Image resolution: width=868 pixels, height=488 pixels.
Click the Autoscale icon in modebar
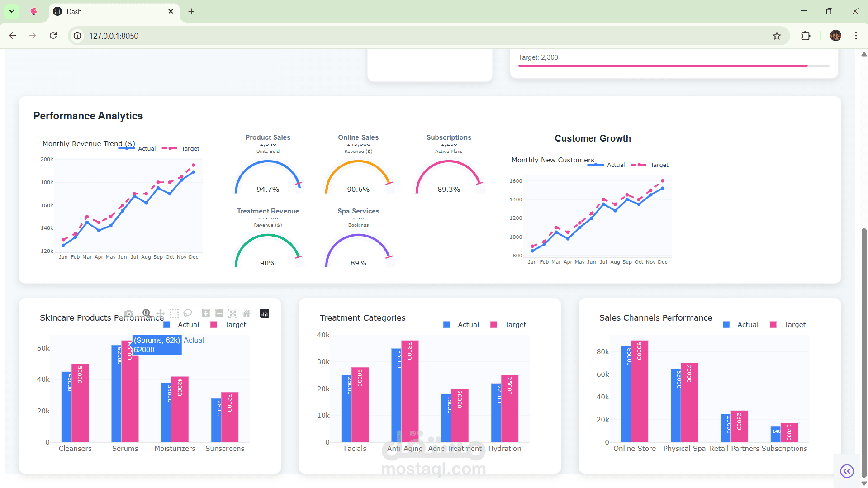(233, 313)
